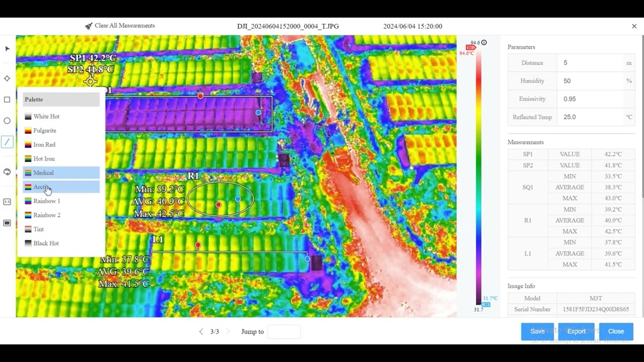Viewport: 644px width, 362px height.
Task: Click the min temperature marker on scale
Action: click(x=486, y=304)
